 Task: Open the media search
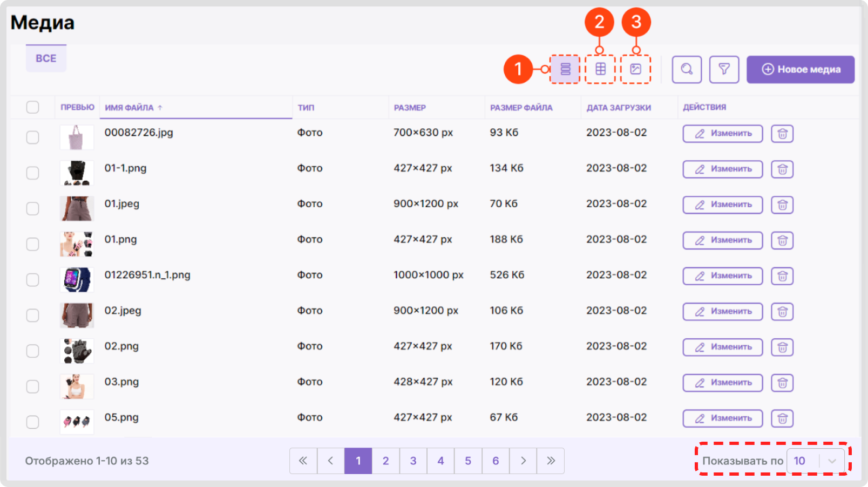(x=687, y=69)
